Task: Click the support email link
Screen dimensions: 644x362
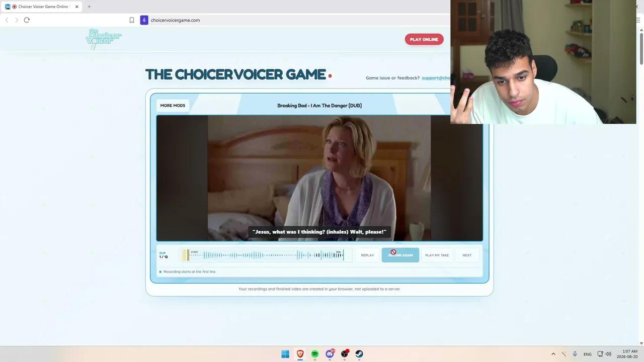Action: [436, 78]
